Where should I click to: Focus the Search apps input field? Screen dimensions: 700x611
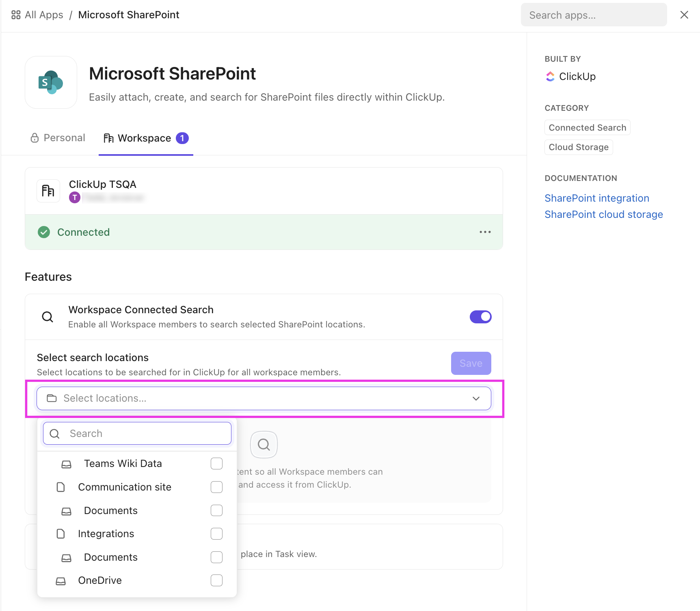[594, 15]
